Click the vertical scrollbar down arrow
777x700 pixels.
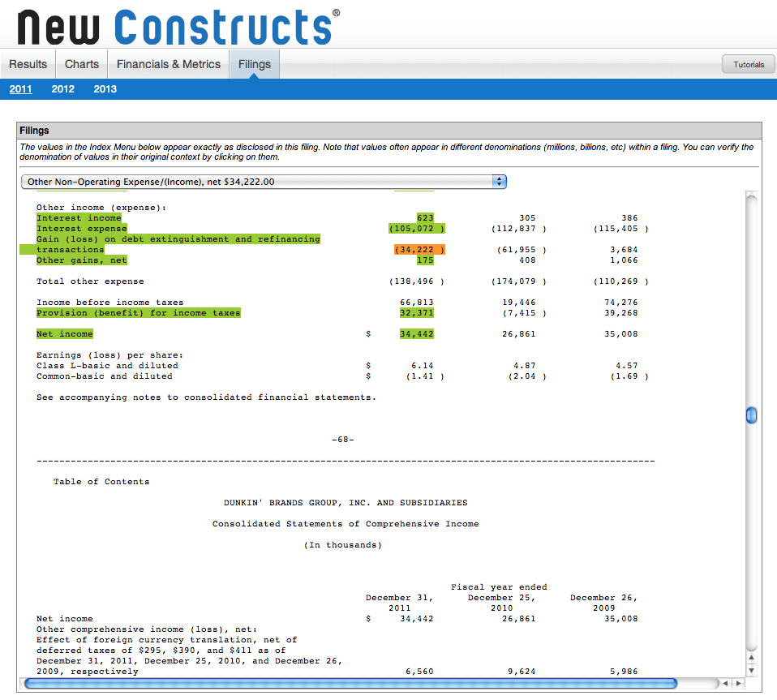751,671
